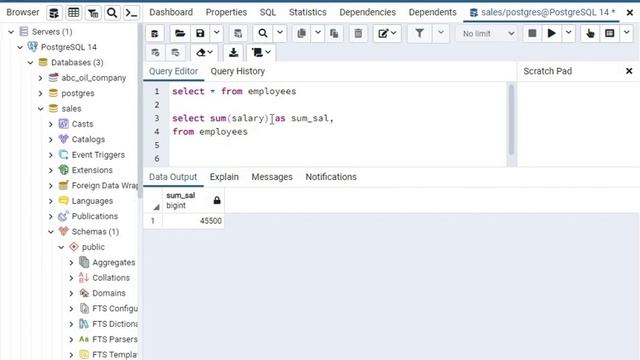Click the query editor vertical scrollbar
The width and height of the screenshot is (640, 360).
pos(511,120)
